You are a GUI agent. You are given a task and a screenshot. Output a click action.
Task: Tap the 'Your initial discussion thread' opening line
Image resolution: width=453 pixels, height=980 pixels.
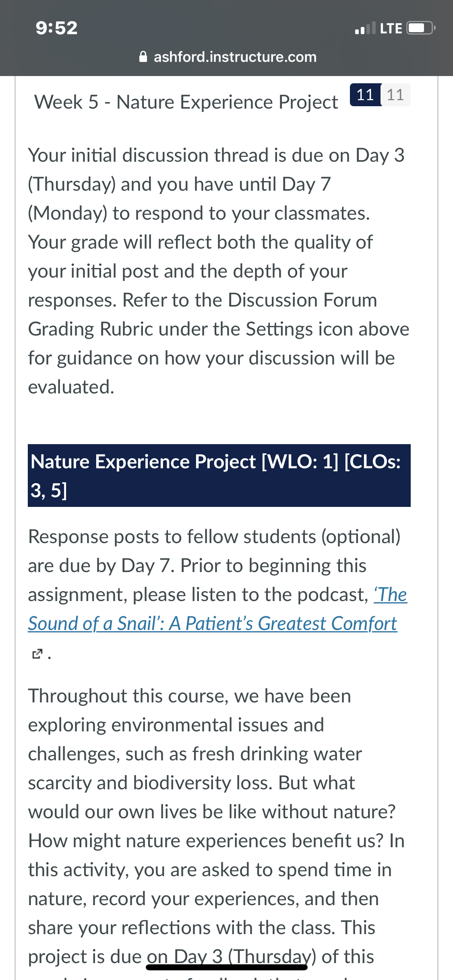coord(216,155)
